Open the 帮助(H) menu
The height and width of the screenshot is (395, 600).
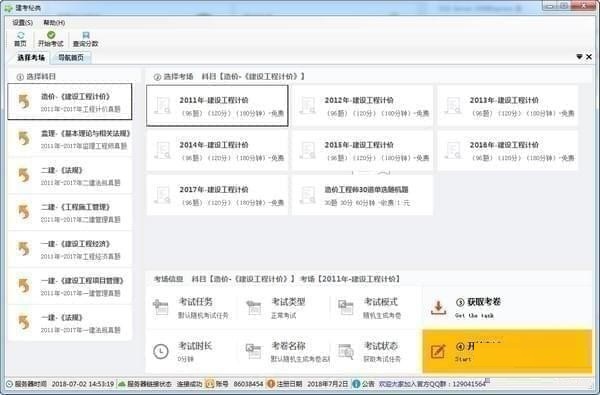(54, 23)
